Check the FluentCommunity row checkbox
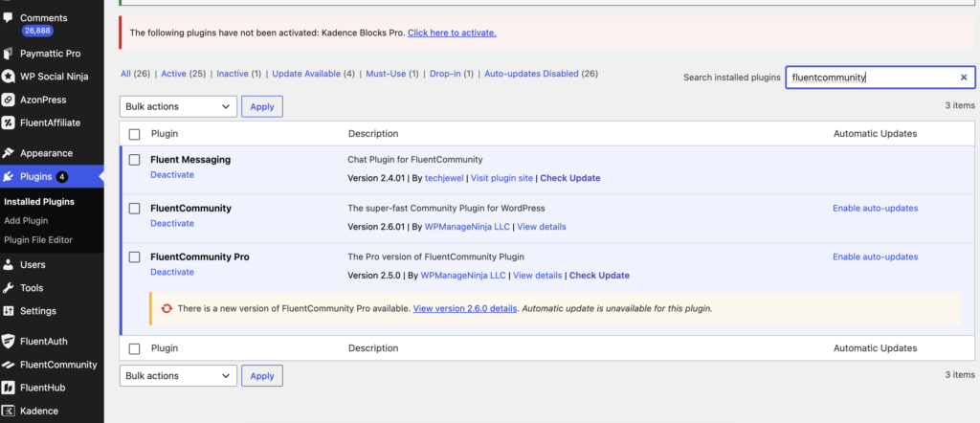This screenshot has width=980, height=423. click(x=134, y=209)
